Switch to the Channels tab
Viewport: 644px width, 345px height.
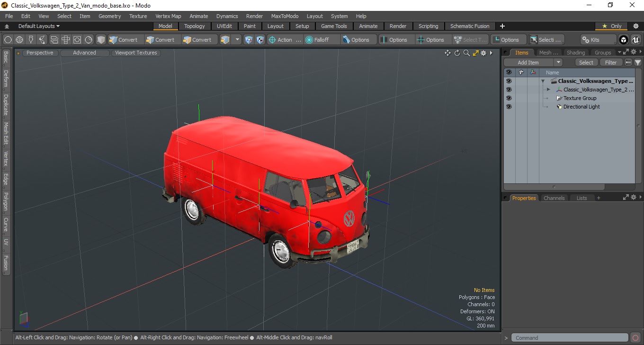(554, 198)
